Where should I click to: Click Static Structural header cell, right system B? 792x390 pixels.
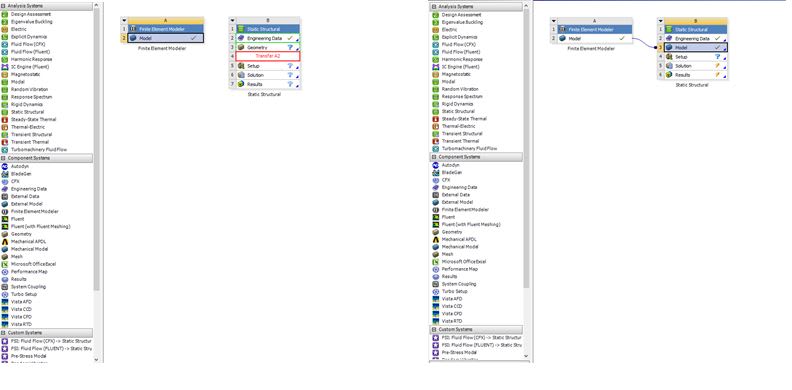696,29
